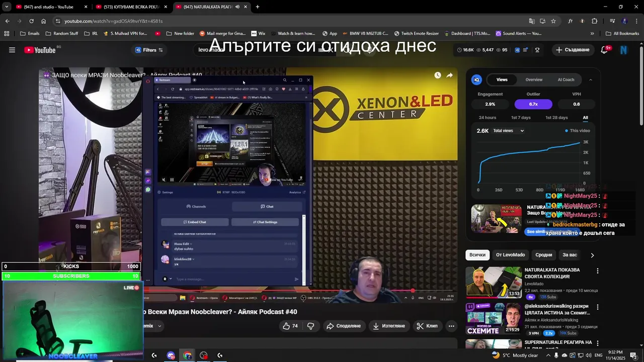Choose the 24 hours range
The image size is (644, 362).
pos(487,118)
